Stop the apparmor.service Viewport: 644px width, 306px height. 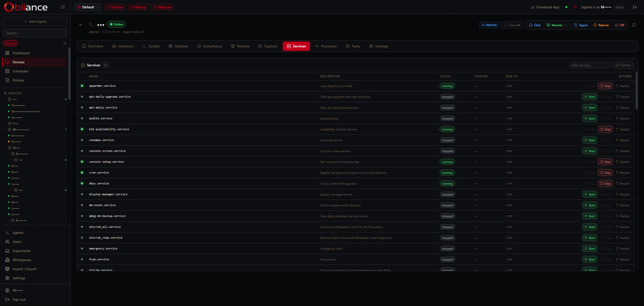point(605,86)
